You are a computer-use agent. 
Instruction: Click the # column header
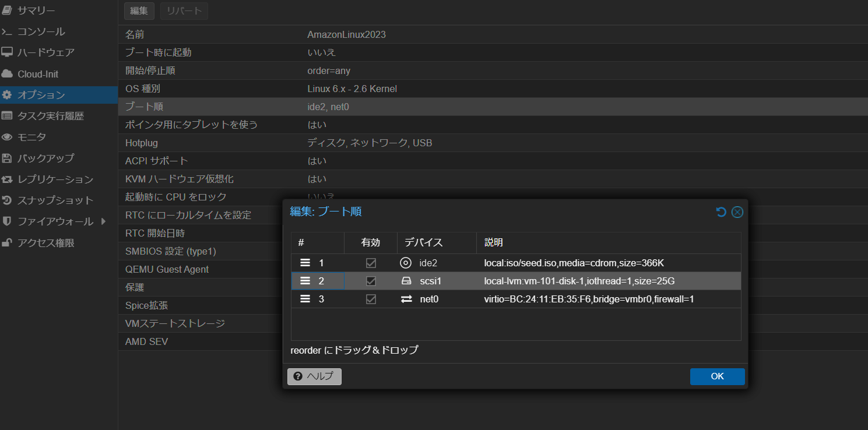click(x=318, y=243)
